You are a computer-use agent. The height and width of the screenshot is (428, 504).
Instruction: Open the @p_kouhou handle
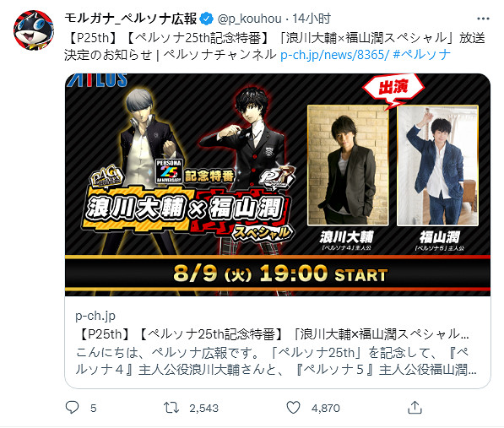coord(249,19)
